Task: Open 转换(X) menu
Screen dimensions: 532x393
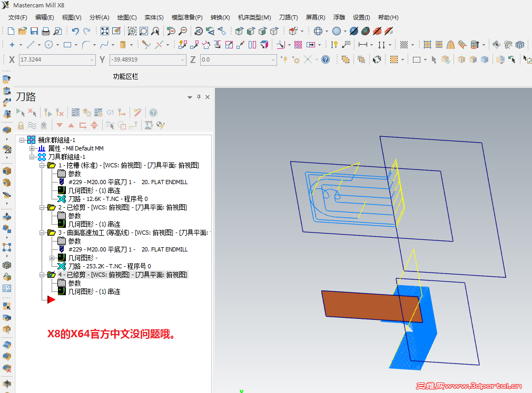Action: pyautogui.click(x=220, y=17)
